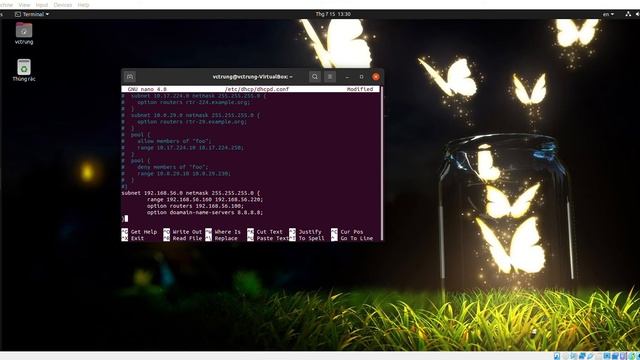Click the Read File shortcut in nano
This screenshot has width=640, height=360.
(x=182, y=238)
